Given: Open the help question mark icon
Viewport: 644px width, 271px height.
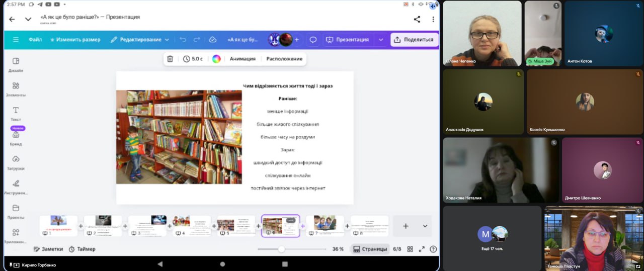Looking at the screenshot, I should point(433,249).
